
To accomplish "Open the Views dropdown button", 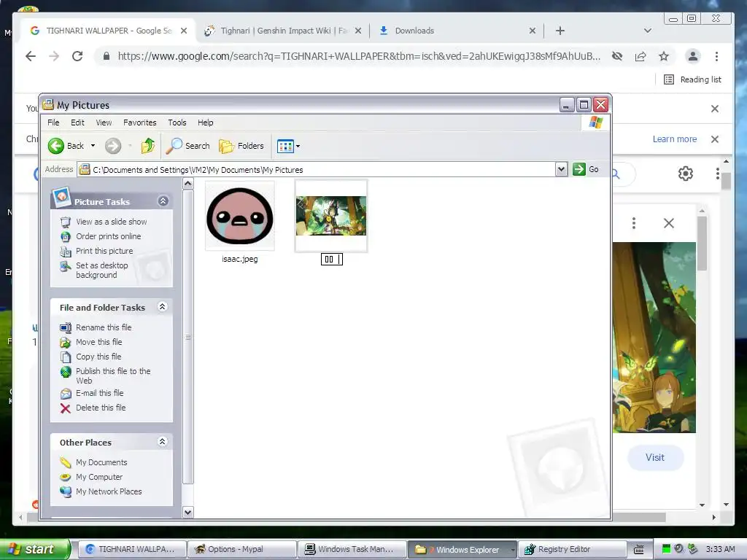I will (x=288, y=146).
